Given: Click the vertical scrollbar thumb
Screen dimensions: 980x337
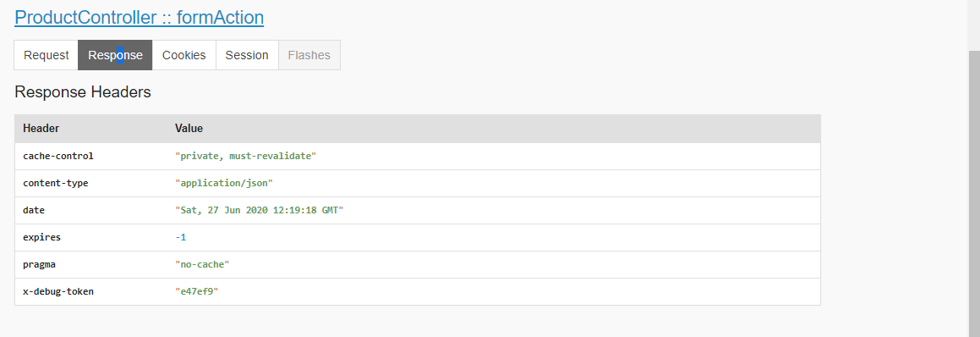Looking at the screenshot, I should [974, 194].
